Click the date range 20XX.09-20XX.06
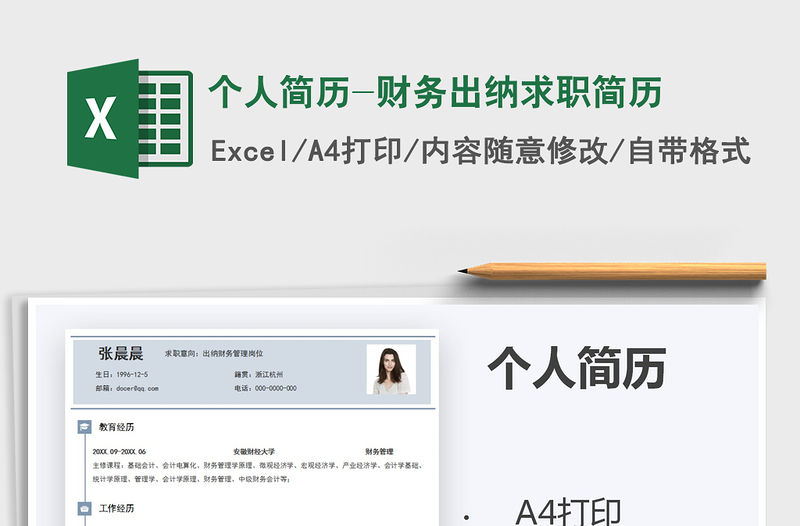Viewport: 800px width, 526px height. pos(119,452)
